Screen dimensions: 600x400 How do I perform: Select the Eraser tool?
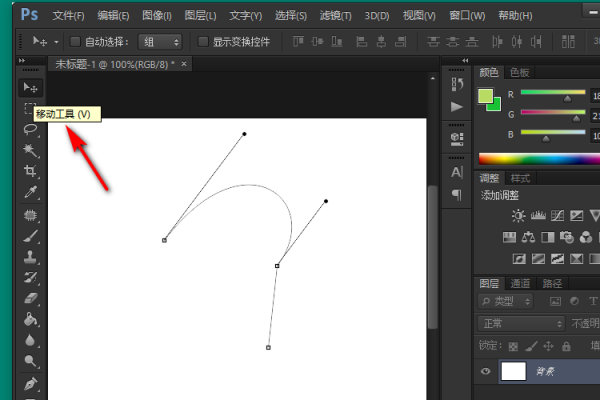click(30, 298)
